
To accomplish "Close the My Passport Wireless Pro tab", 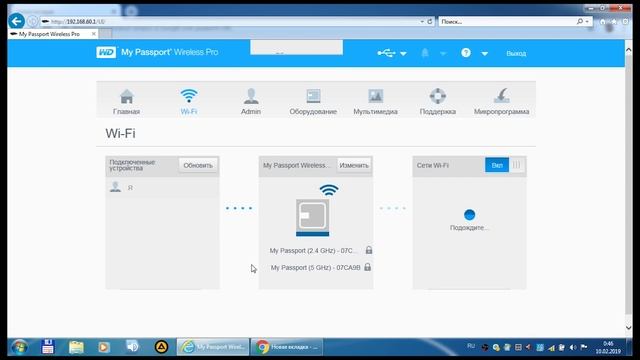I will coord(94,34).
